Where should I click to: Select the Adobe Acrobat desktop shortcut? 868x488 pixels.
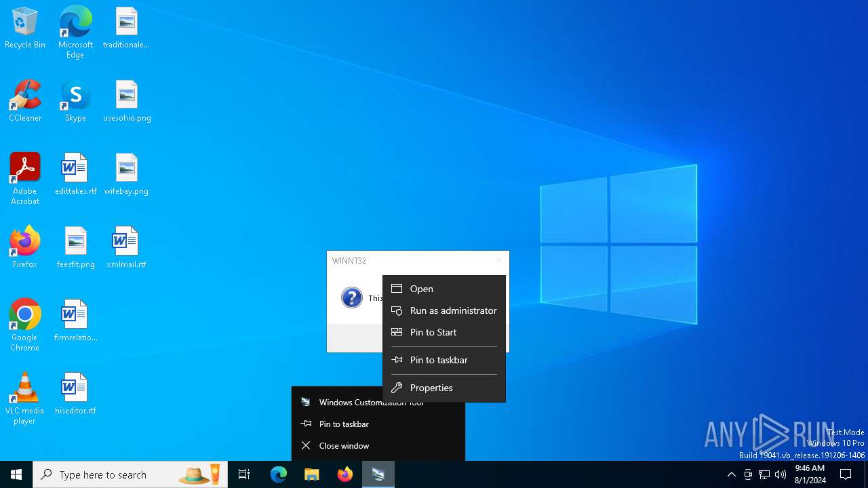pyautogui.click(x=25, y=179)
